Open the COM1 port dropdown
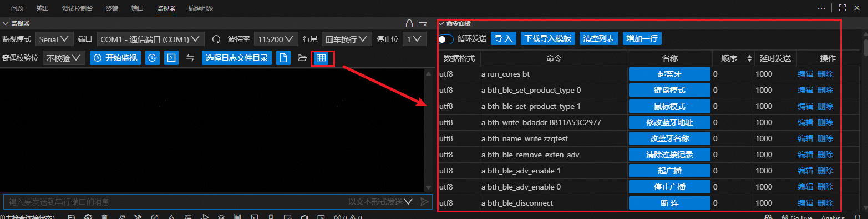Viewport: 868px width, 219px height. click(151, 39)
